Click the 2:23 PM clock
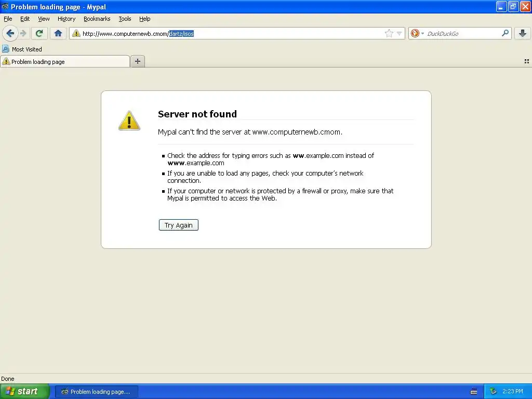 [x=513, y=391]
